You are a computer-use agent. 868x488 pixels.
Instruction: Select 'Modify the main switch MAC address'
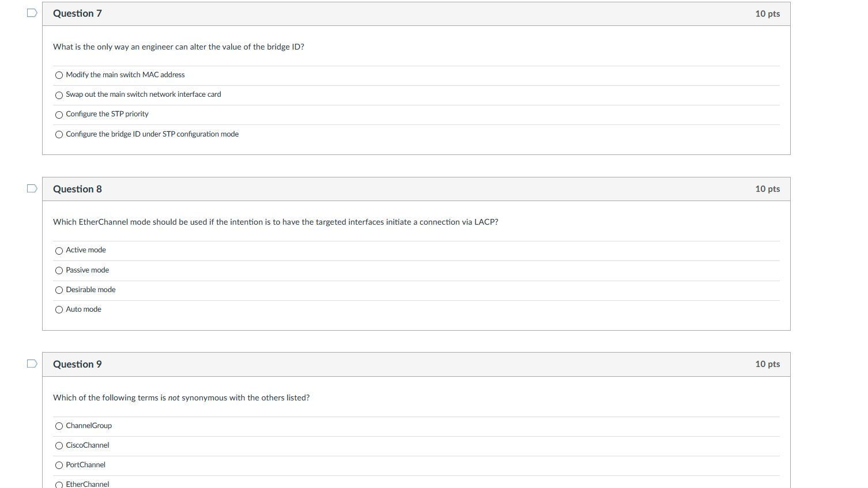tap(59, 75)
